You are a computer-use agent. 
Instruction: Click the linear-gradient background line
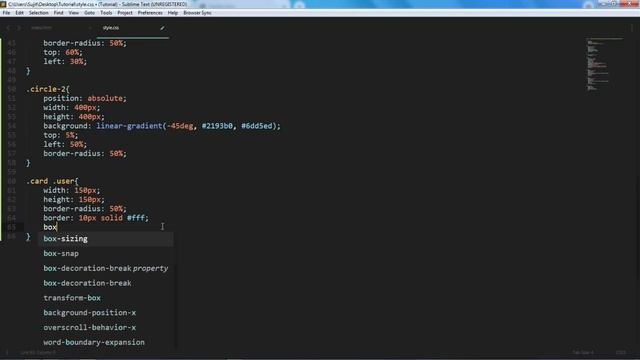pyautogui.click(x=162, y=126)
